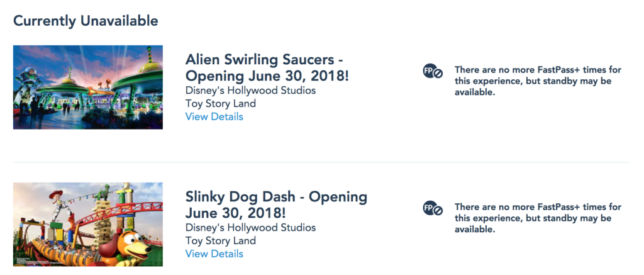Select the Alien Swirling Saucers thumbnail image
The height and width of the screenshot is (275, 644).
click(88, 87)
